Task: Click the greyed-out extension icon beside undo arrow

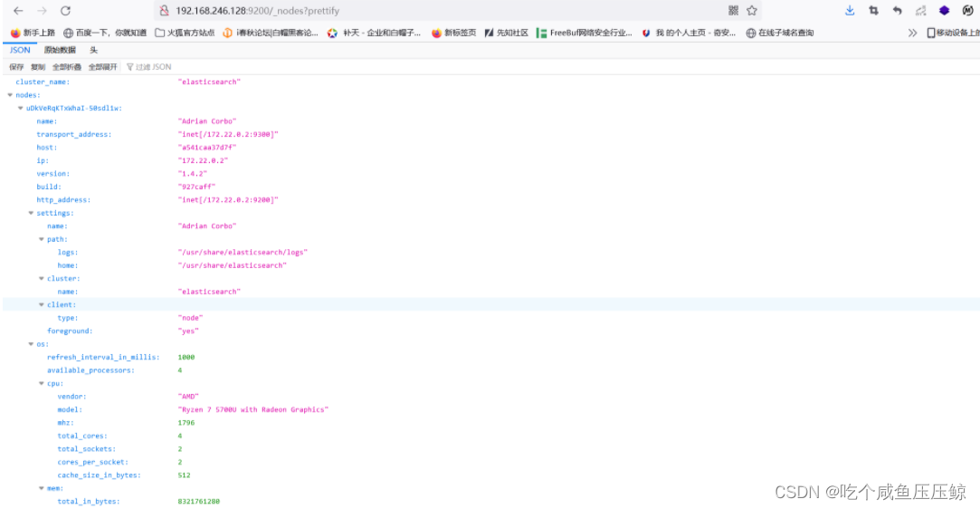Action: click(x=920, y=11)
